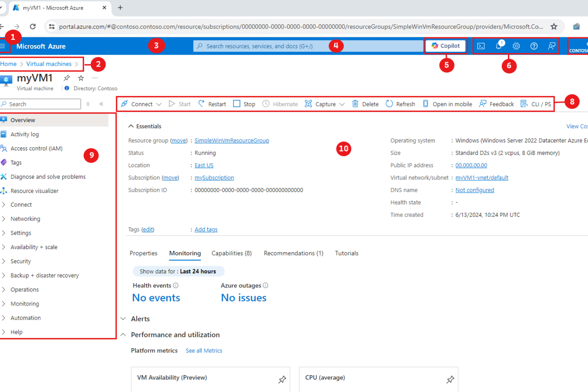Change the Last 24 hours time range
The width and height of the screenshot is (588, 392).
(x=178, y=271)
